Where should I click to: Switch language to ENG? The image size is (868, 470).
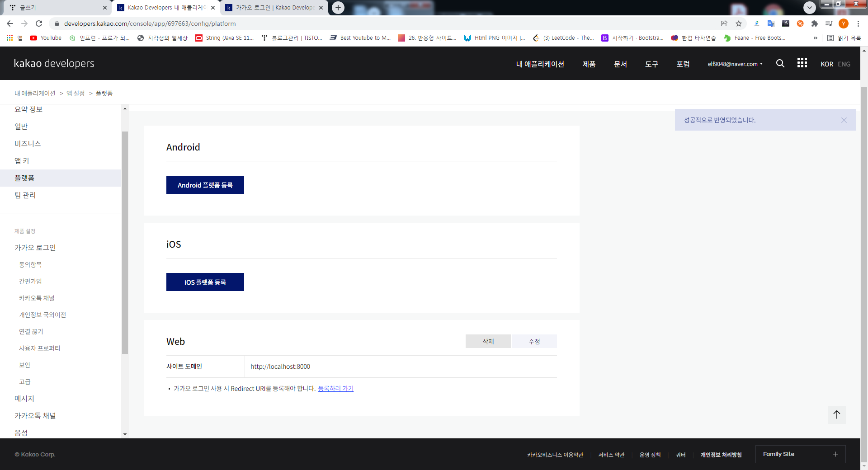pyautogui.click(x=844, y=64)
